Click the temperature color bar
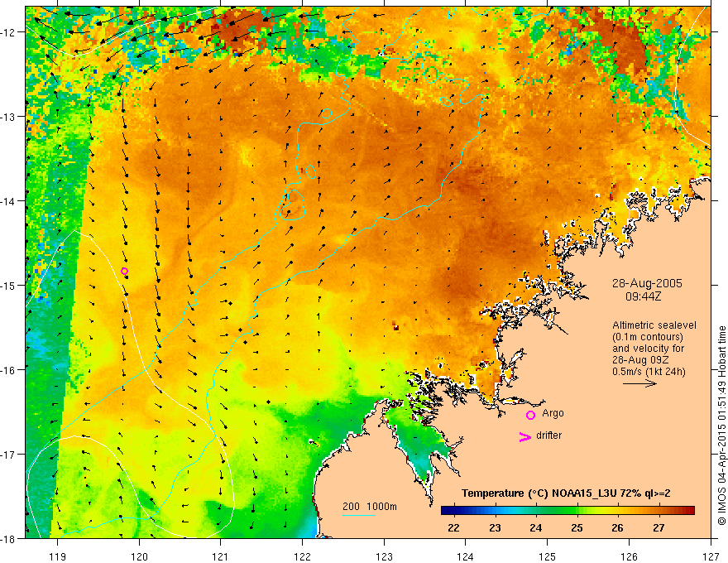728x563 pixels. [568, 510]
